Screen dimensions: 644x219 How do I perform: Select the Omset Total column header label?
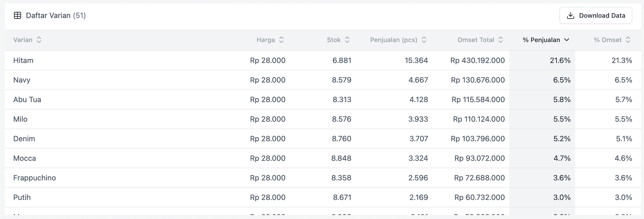[x=476, y=40]
